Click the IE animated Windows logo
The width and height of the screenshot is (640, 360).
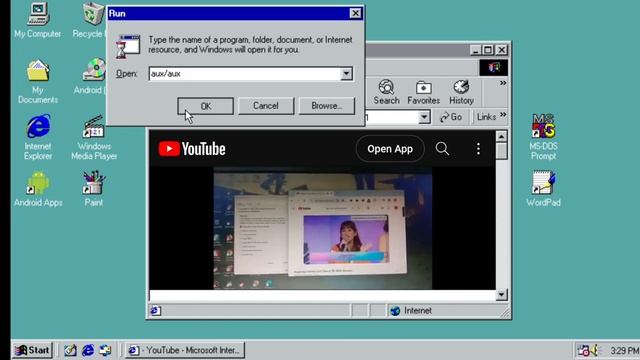click(x=494, y=67)
